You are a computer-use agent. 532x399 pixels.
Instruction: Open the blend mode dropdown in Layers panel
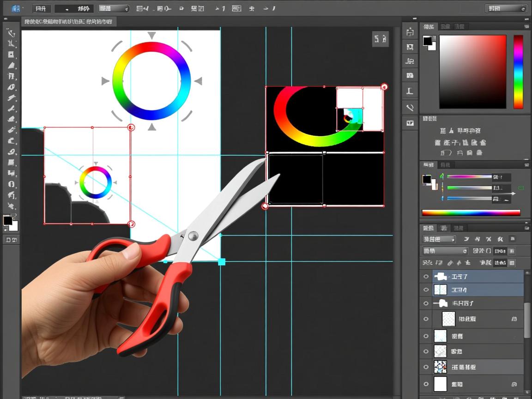click(x=445, y=251)
